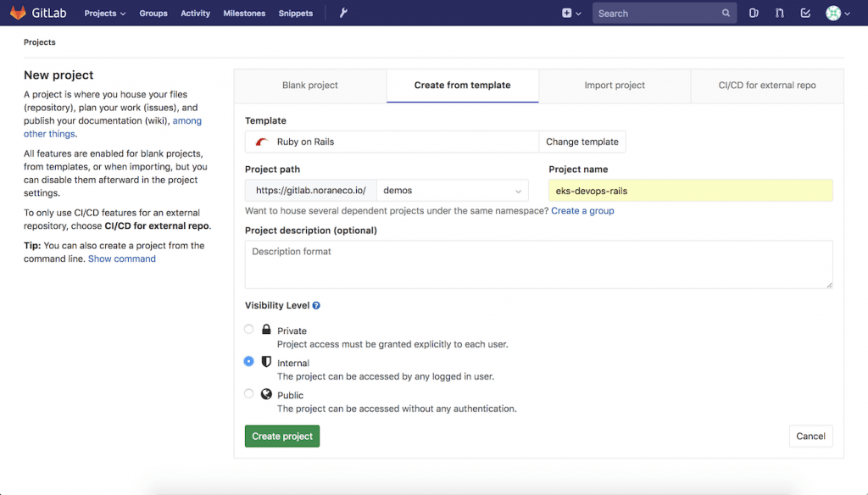This screenshot has height=495, width=868.
Task: Open Groups in the top navigation
Action: point(153,13)
